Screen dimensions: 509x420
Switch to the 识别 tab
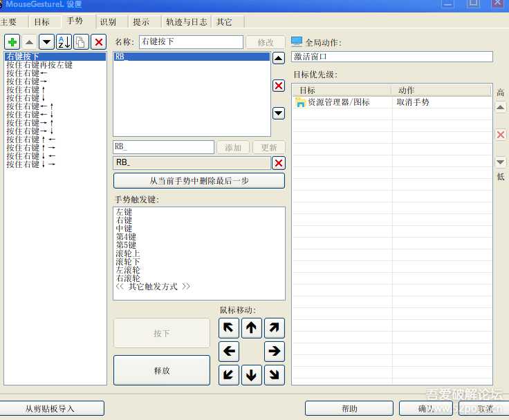pyautogui.click(x=108, y=21)
